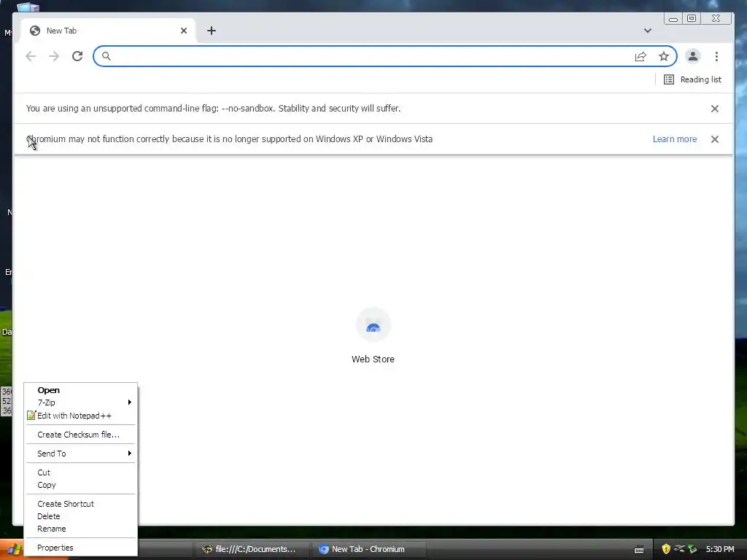747x560 pixels.
Task: Choose Edit with Notepad++
Action: pos(80,416)
